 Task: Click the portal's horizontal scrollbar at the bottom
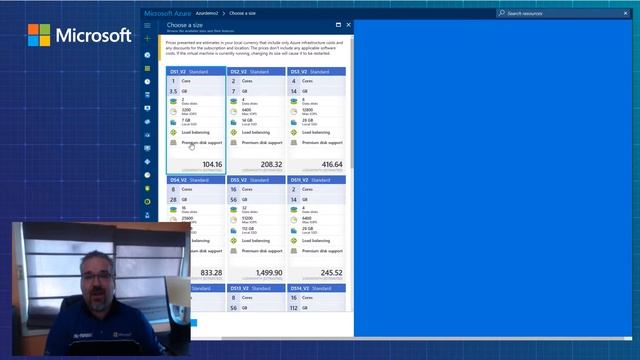[422, 338]
